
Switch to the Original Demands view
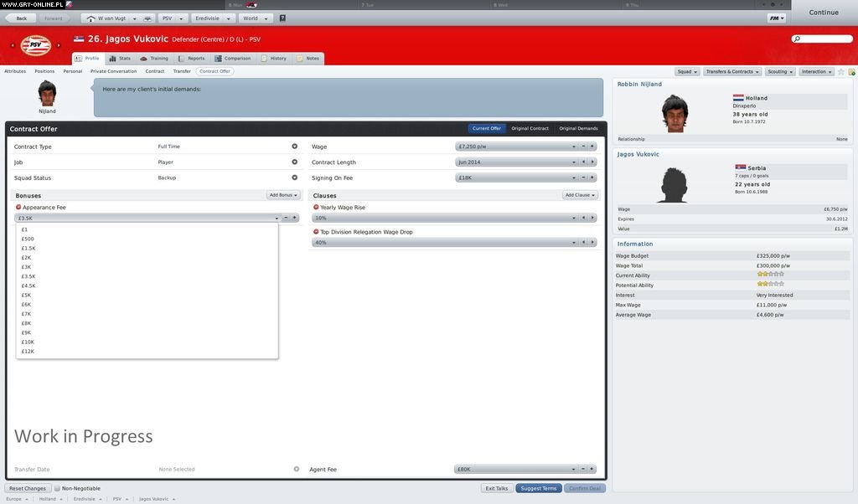579,128
